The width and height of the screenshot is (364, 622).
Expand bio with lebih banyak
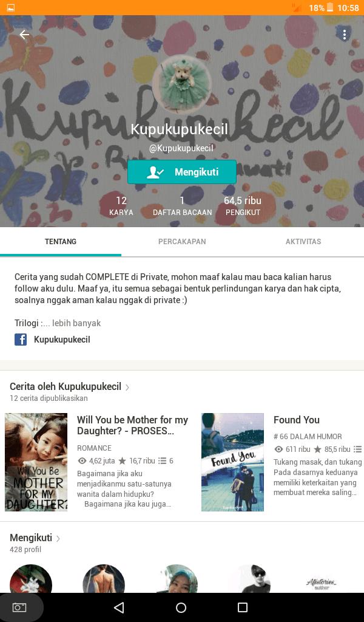[76, 323]
